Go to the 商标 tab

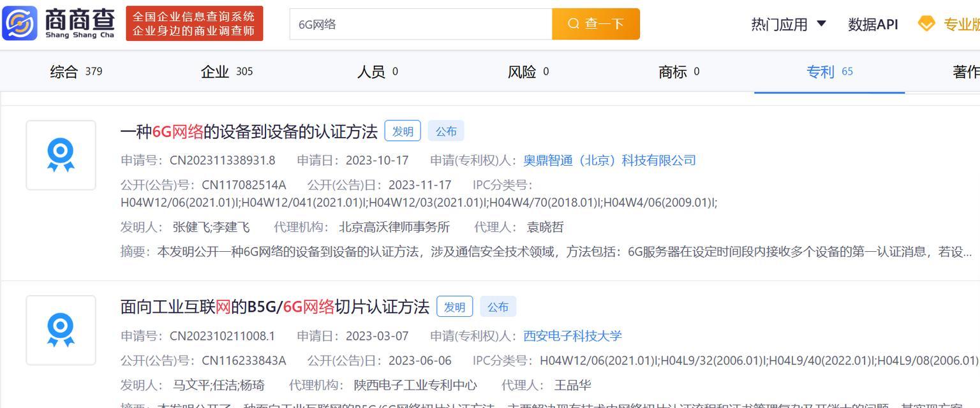pyautogui.click(x=678, y=71)
